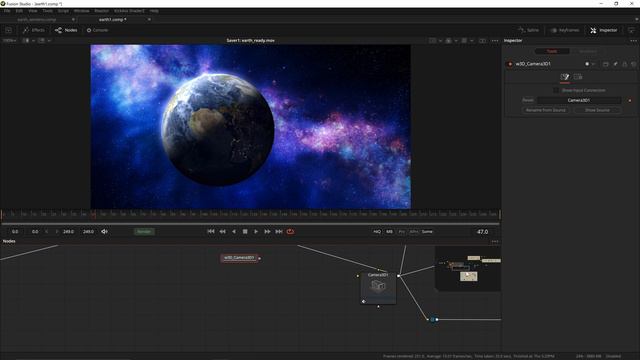The image size is (640, 360).
Task: Click Show Source button
Action: point(597,110)
